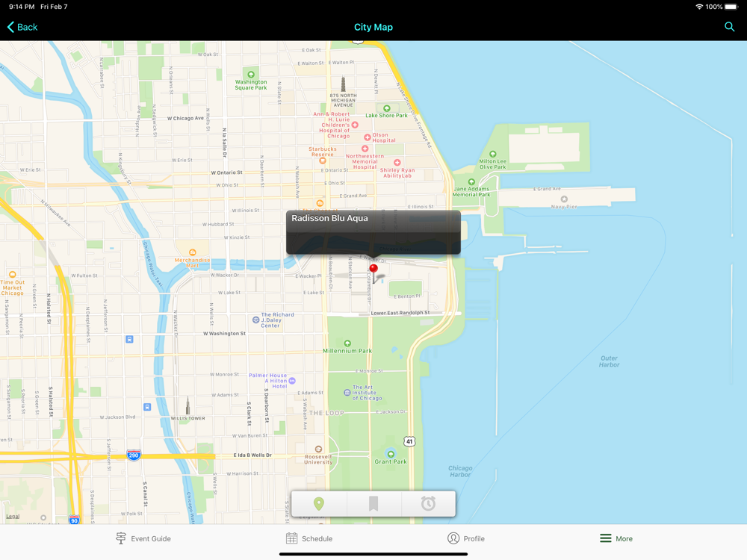Tap the Chicago Harbor label
This screenshot has width=747, height=560.
460,471
